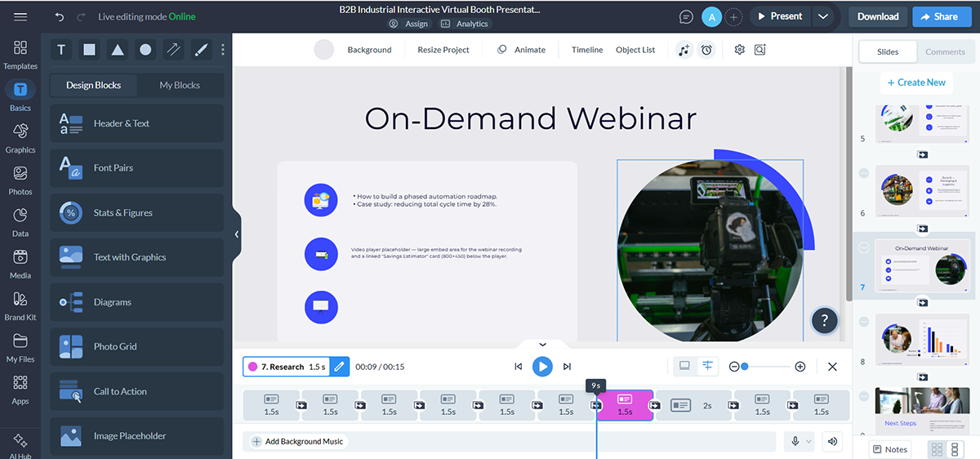Pick the arrow line drawing tool
The width and height of the screenshot is (980, 459).
click(x=173, y=50)
